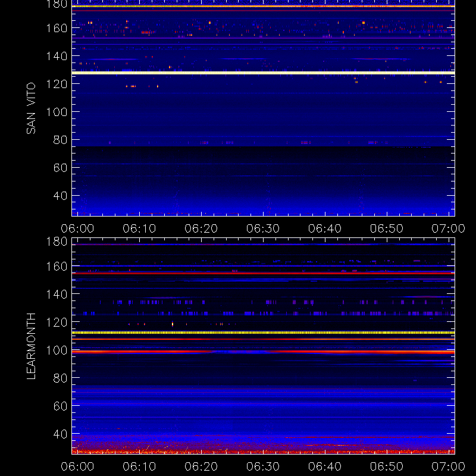
Task: Select the 160 tick label in the San Vito plot
Action: (57, 28)
